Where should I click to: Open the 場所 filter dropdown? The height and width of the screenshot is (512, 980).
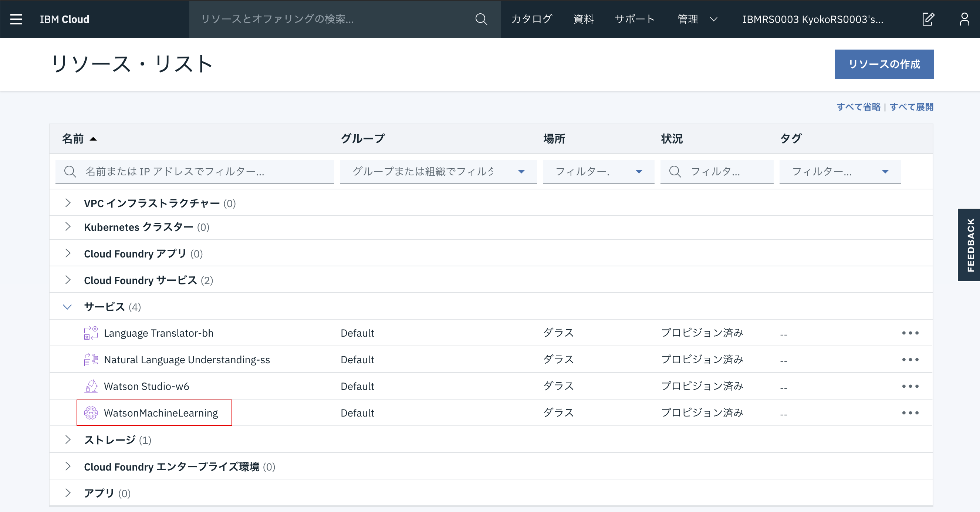(598, 172)
